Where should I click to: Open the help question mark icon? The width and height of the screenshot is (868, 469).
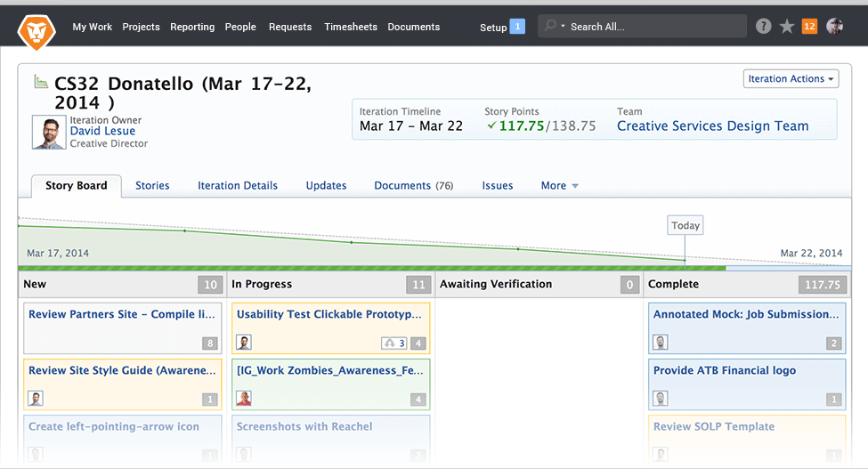(x=763, y=27)
